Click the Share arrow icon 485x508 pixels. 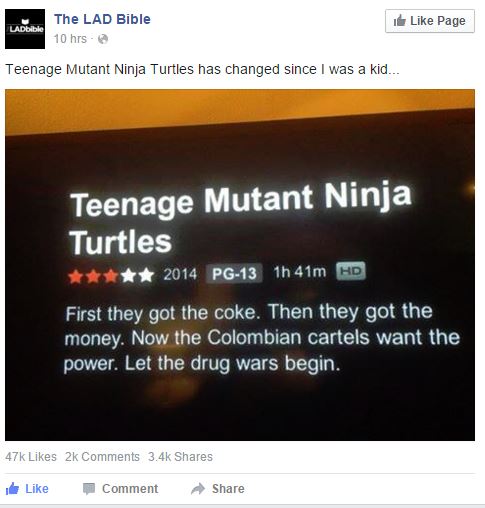pos(198,489)
